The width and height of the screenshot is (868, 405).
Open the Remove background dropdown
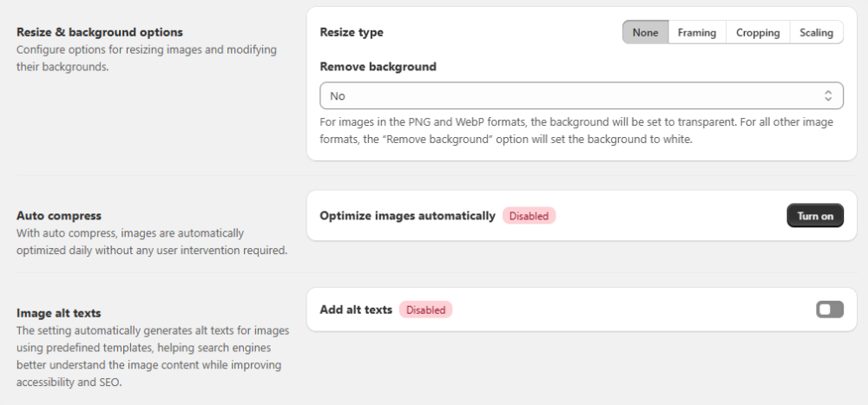[573, 96]
